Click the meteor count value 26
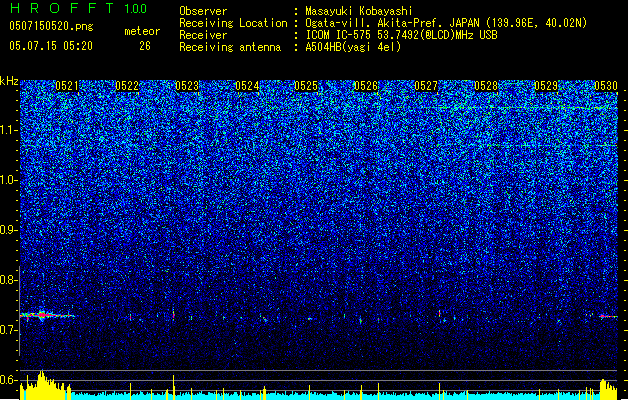The width and height of the screenshot is (629, 400). (x=145, y=46)
